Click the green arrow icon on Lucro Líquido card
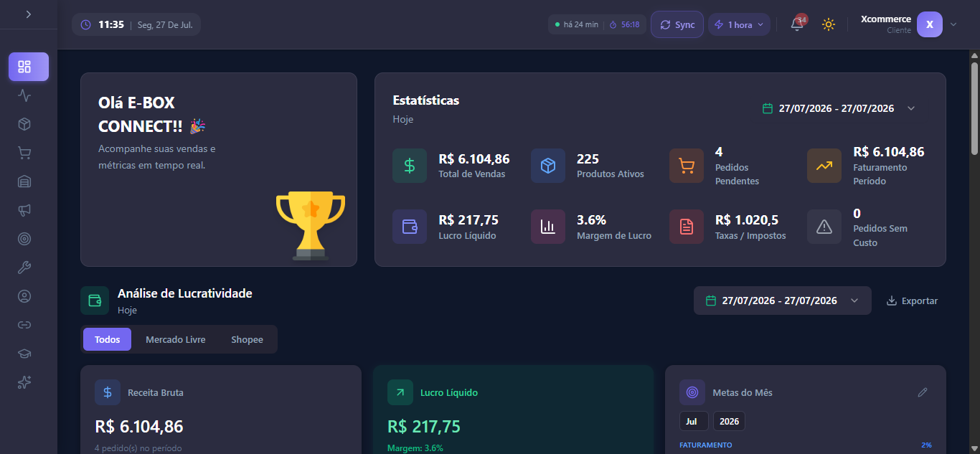This screenshot has height=454, width=980. pos(400,392)
